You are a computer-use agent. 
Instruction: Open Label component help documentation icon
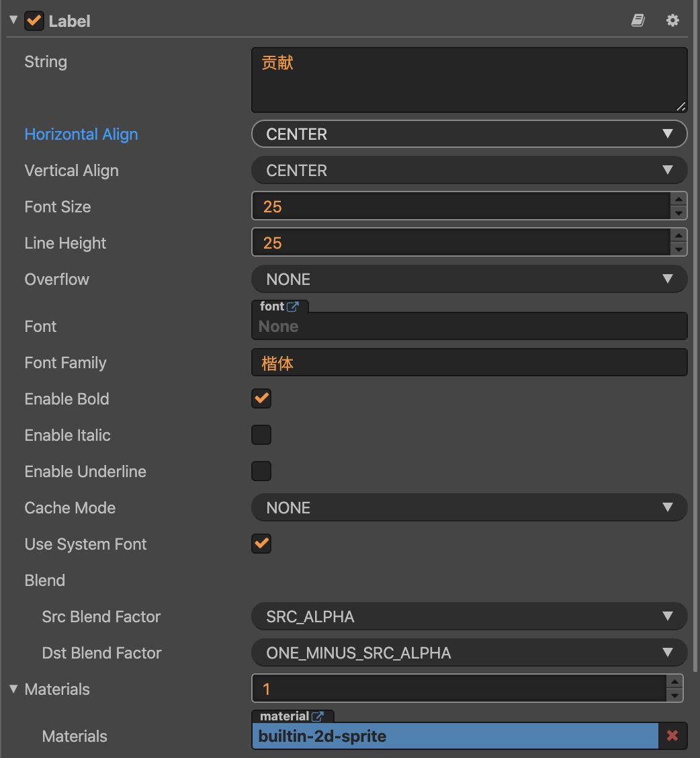638,21
